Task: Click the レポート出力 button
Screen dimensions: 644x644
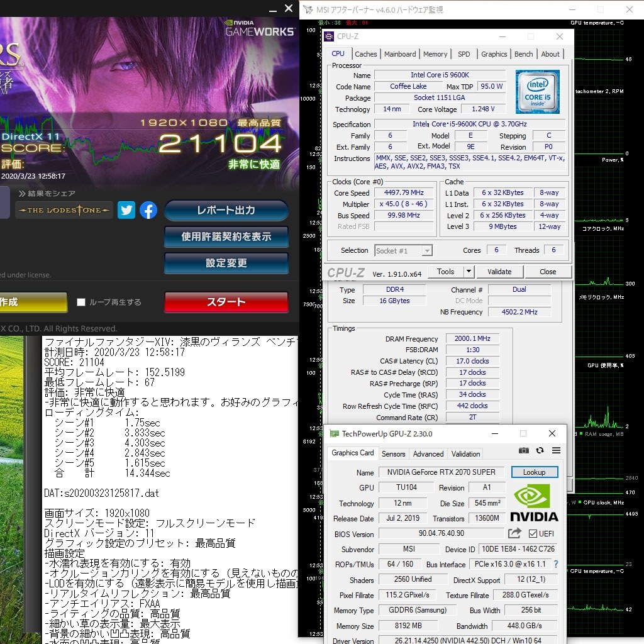Action: click(226, 210)
